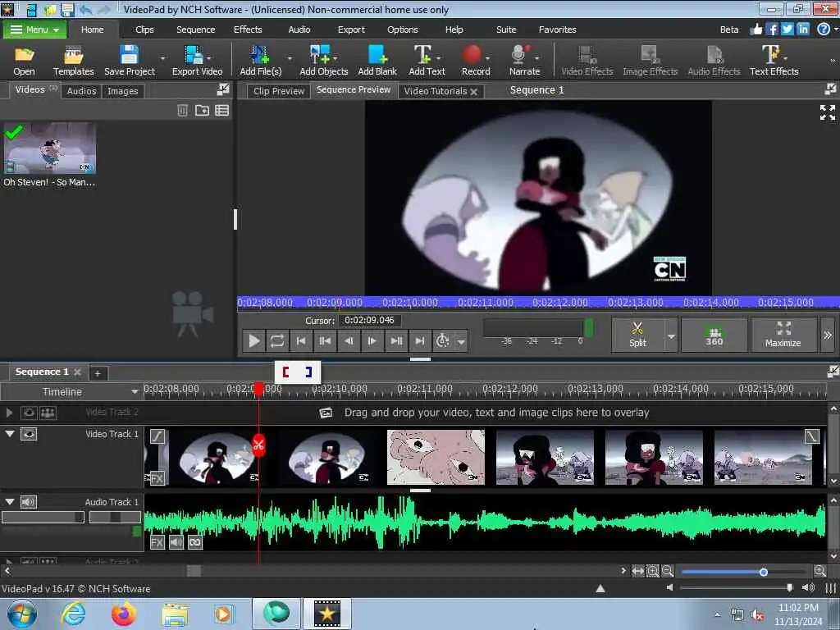The width and height of the screenshot is (840, 630).
Task: Click the thumbs-up like icon
Action: click(x=756, y=30)
